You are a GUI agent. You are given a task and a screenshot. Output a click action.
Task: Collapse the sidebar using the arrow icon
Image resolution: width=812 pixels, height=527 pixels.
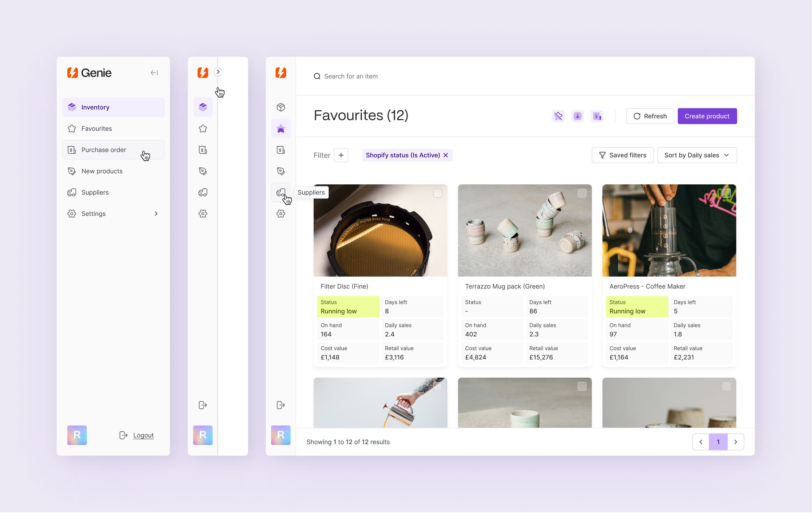154,72
